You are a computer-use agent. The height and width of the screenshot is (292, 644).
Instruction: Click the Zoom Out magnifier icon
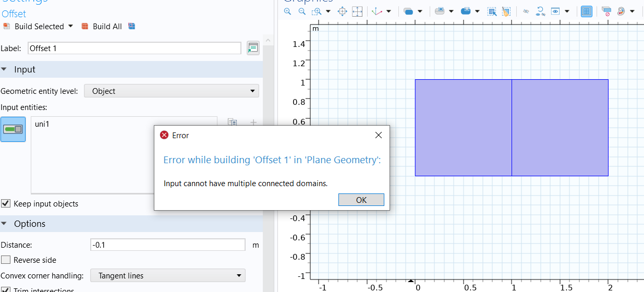click(302, 11)
